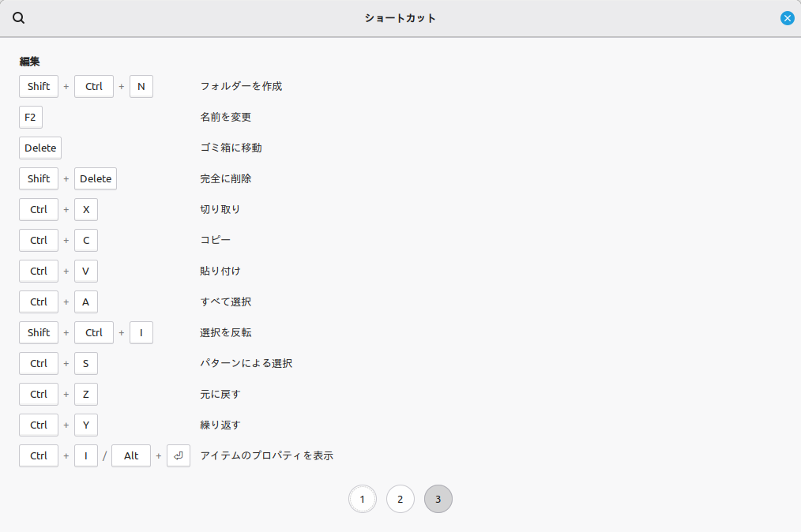Click the F2 keycap for 名前を変更
Screen dimensions: 801x532
tap(31, 117)
